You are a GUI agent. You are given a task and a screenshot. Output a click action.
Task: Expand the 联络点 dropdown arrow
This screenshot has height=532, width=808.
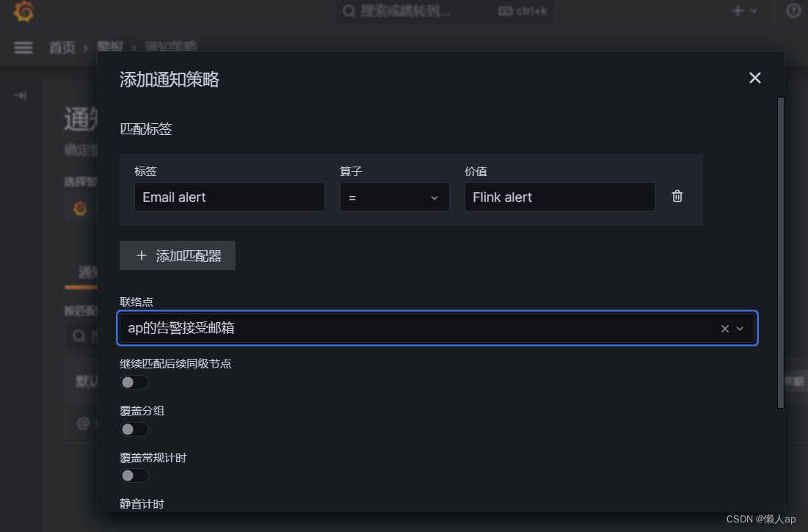pyautogui.click(x=740, y=329)
